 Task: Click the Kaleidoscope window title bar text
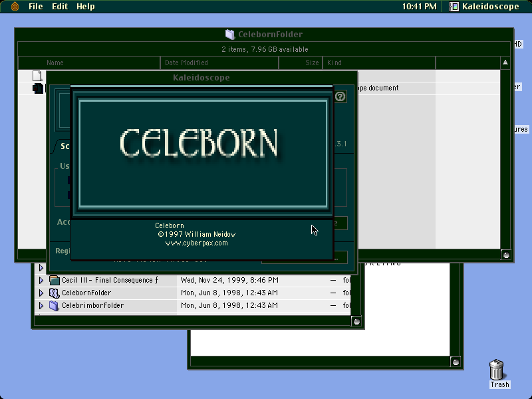click(201, 78)
